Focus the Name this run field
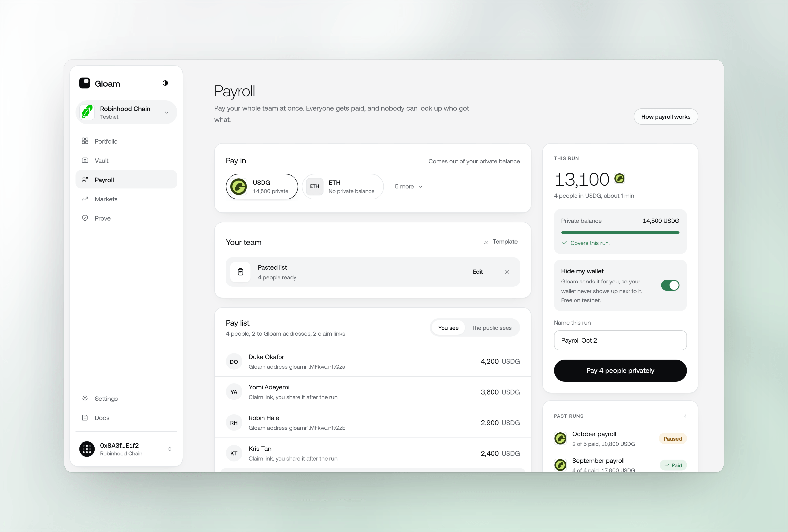Viewport: 788px width, 532px height. 620,340
